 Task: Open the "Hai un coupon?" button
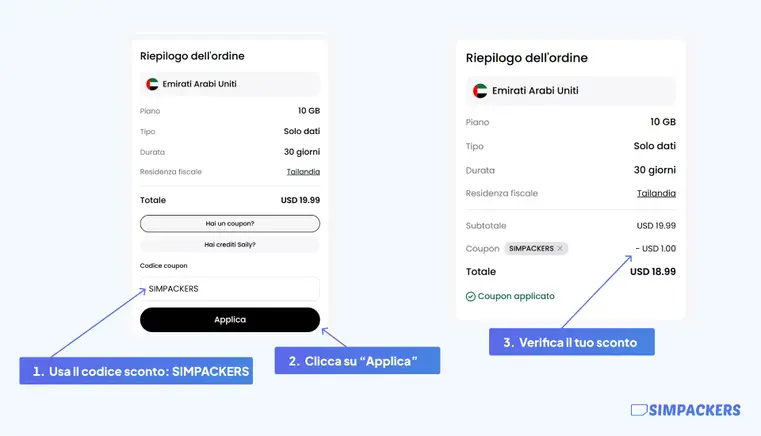point(230,223)
